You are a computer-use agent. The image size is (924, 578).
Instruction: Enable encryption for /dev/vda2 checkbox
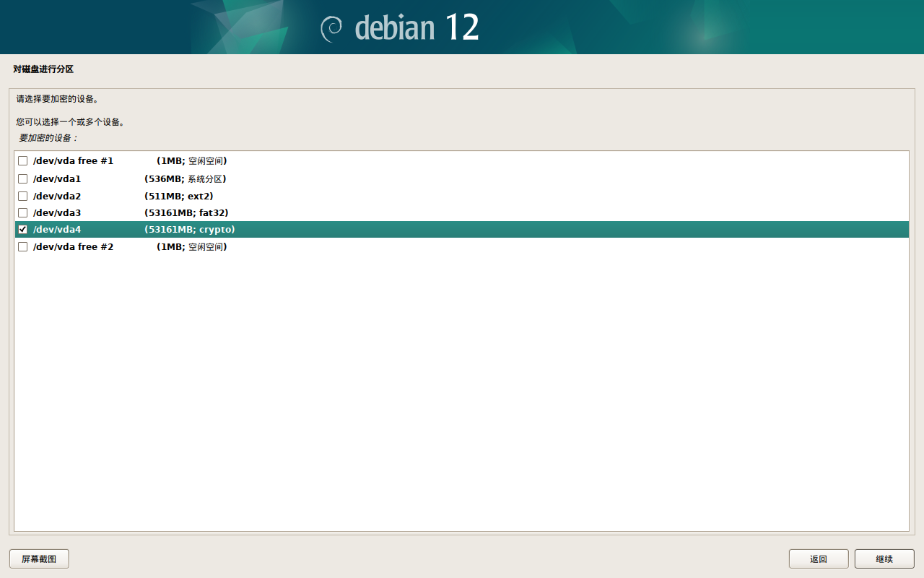pos(23,197)
